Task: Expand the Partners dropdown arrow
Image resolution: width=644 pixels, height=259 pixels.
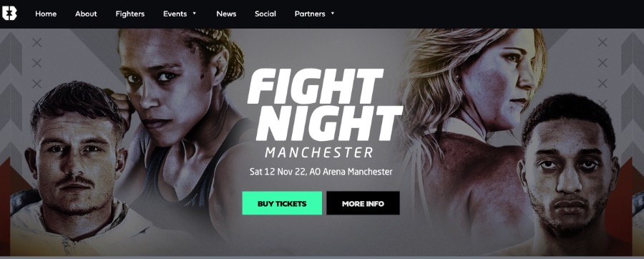Action: point(332,14)
